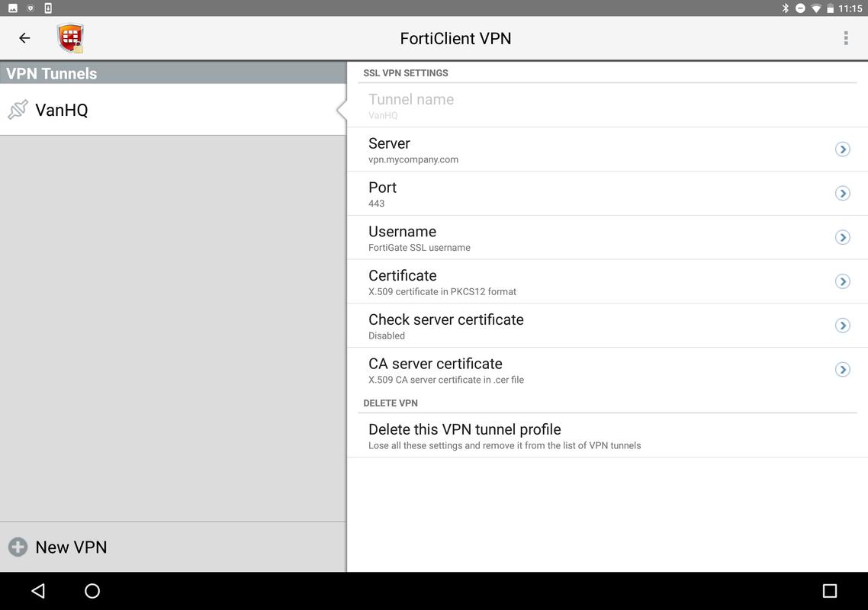868x610 pixels.
Task: Click the do-not-disturb status icon
Action: coord(800,8)
